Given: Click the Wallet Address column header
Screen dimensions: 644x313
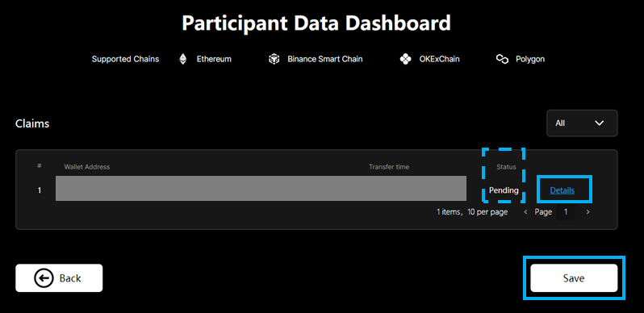Looking at the screenshot, I should [x=86, y=167].
